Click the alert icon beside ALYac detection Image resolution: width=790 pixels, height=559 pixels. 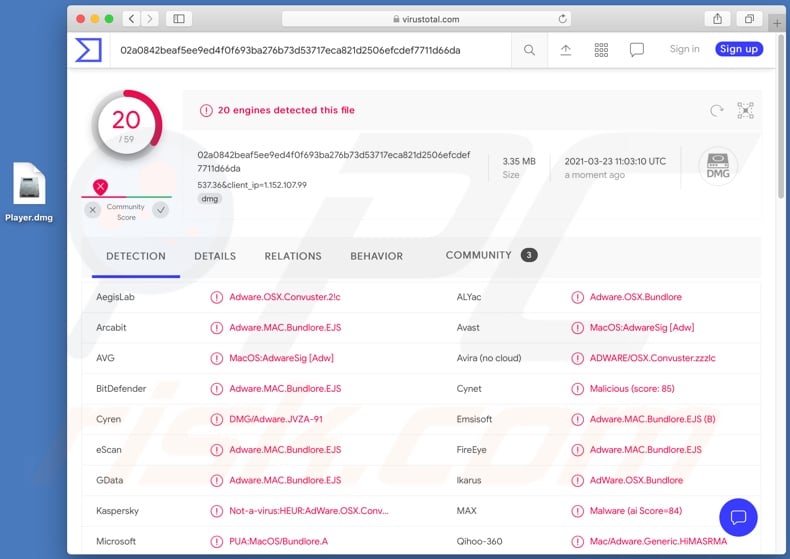pos(577,297)
